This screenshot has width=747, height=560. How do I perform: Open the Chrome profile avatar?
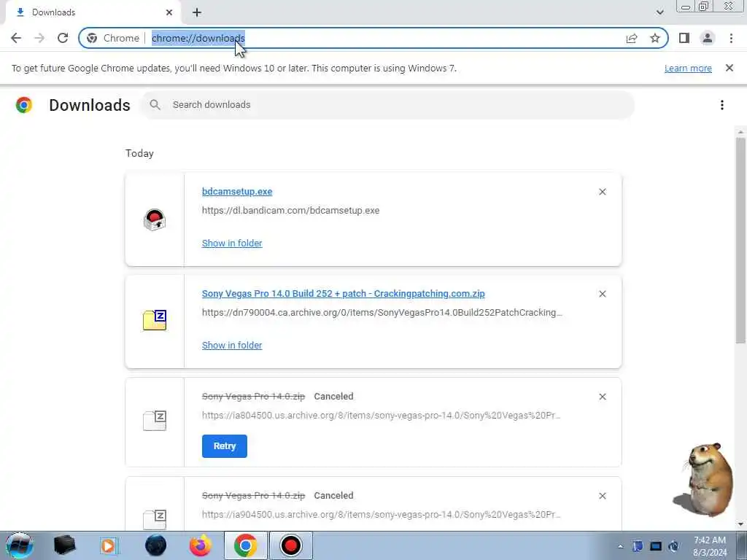coord(708,38)
